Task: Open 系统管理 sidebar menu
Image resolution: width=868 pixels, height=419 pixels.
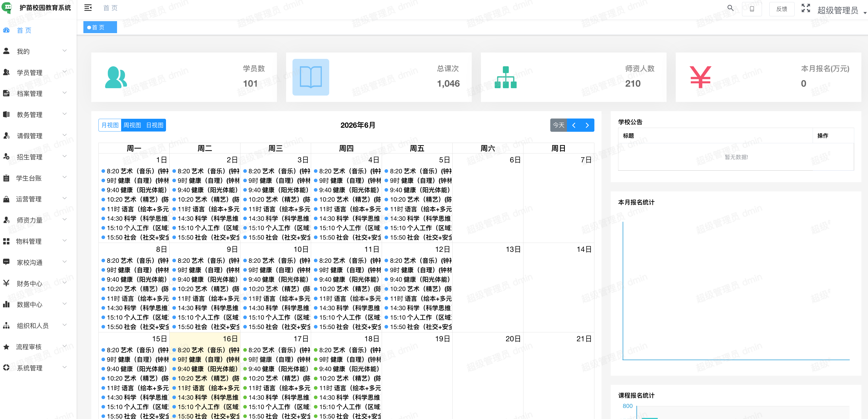Action: (x=38, y=368)
